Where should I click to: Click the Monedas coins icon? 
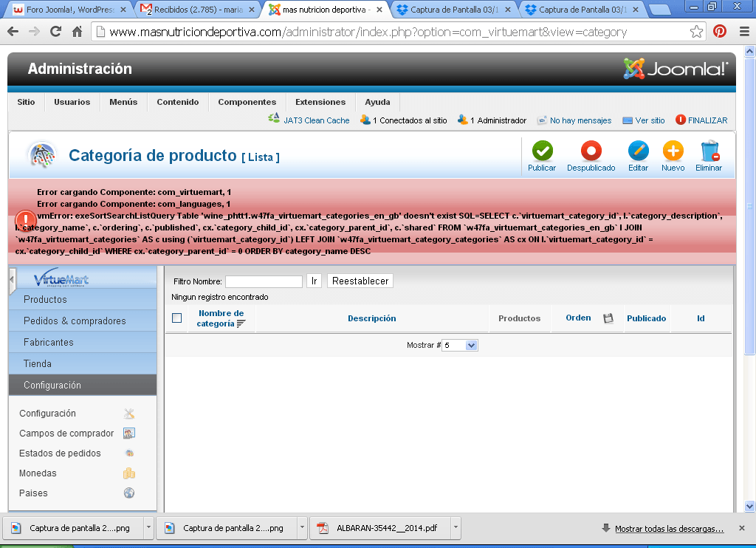click(128, 473)
